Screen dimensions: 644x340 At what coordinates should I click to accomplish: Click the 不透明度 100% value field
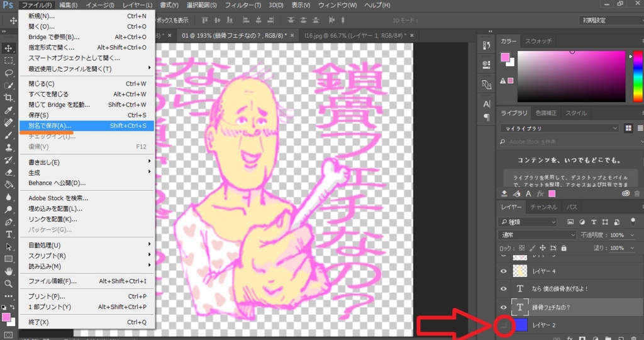[618, 235]
